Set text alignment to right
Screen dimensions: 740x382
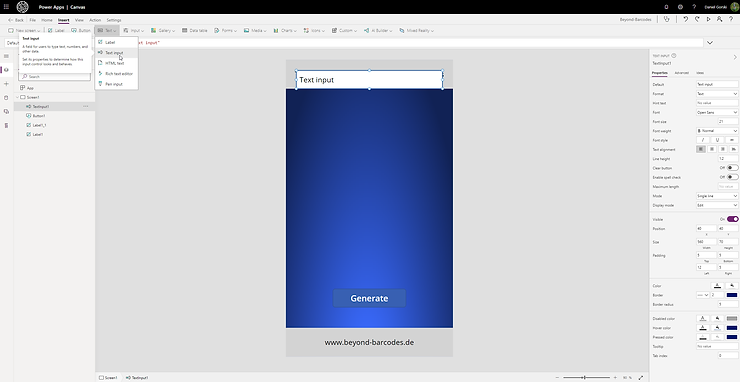(x=723, y=149)
